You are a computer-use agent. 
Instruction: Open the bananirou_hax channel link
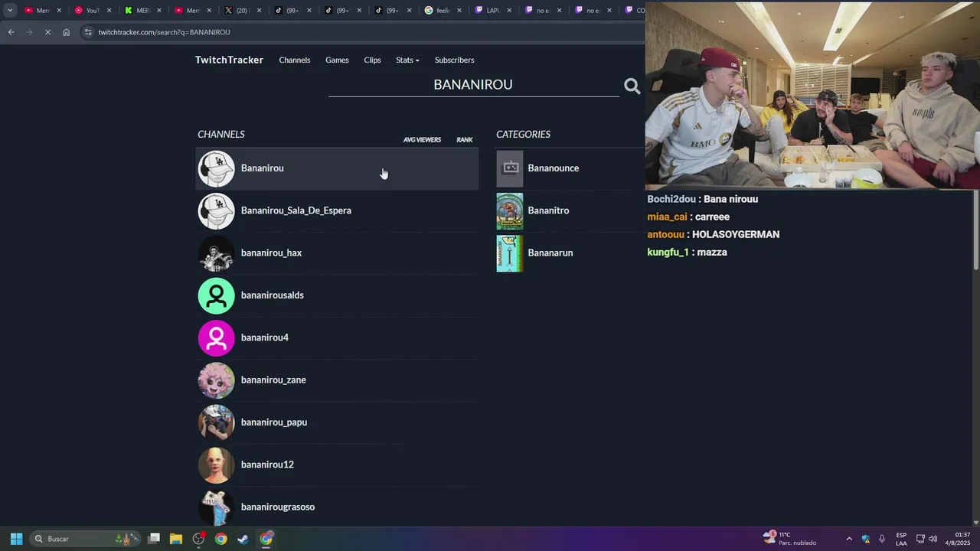[271, 253]
